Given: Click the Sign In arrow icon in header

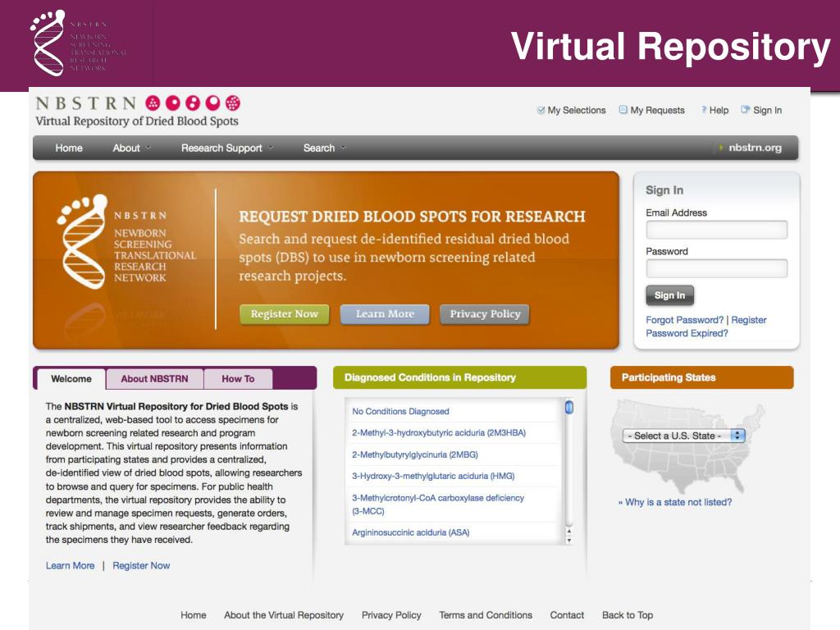Looking at the screenshot, I should [745, 109].
